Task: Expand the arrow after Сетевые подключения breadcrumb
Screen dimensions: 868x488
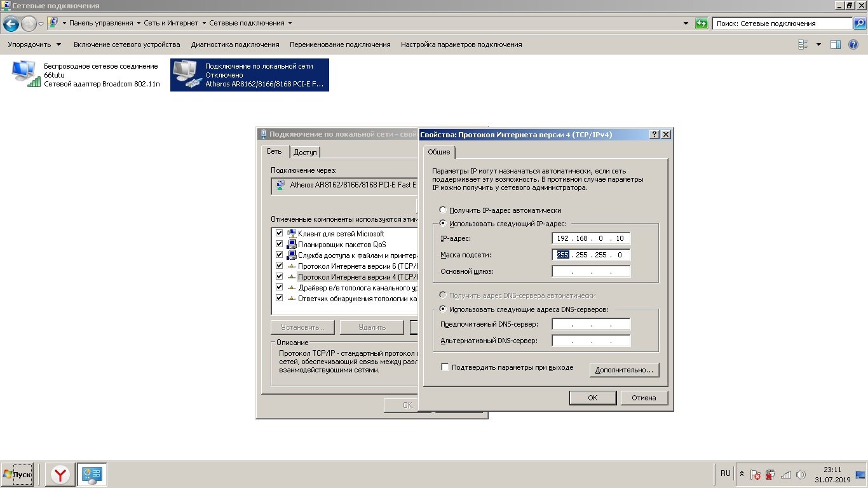Action: (x=290, y=23)
